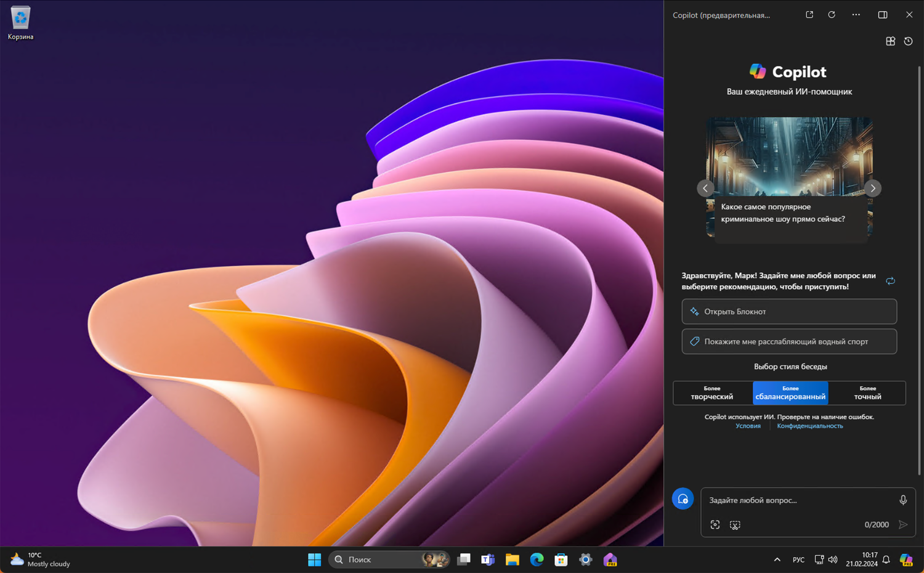Image resolution: width=924 pixels, height=573 pixels.
Task: Select the "Более точный" conversation style
Action: coord(867,393)
